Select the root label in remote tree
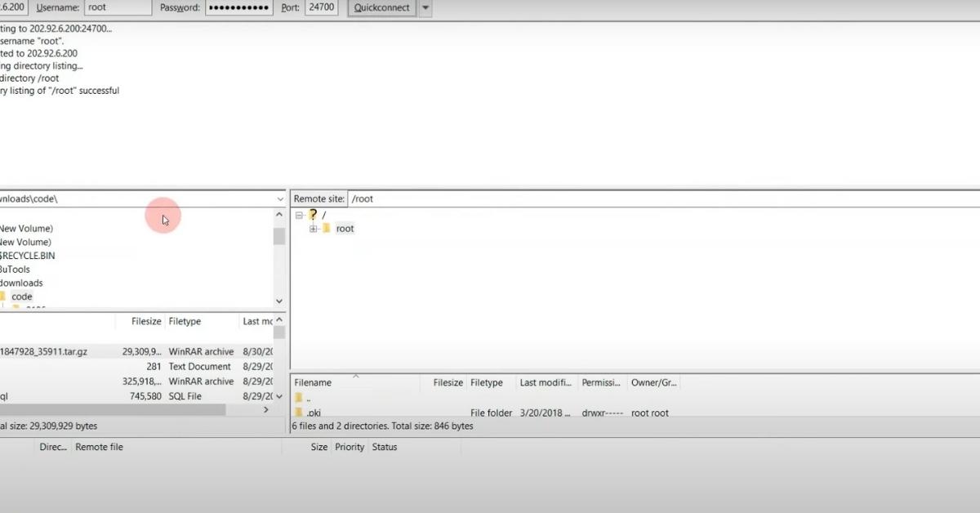Image resolution: width=980 pixels, height=513 pixels. [345, 229]
